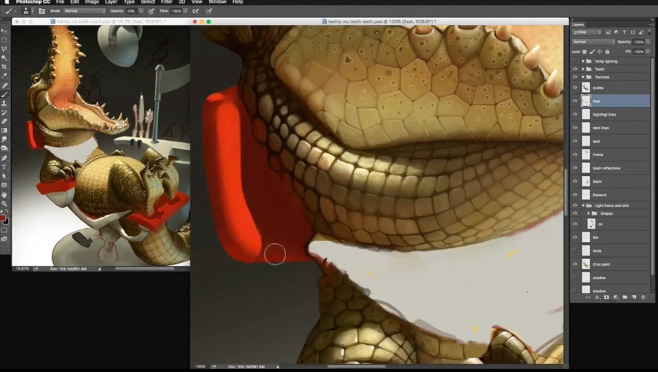Add a layer mask
This screenshot has width=658, height=372.
606,297
